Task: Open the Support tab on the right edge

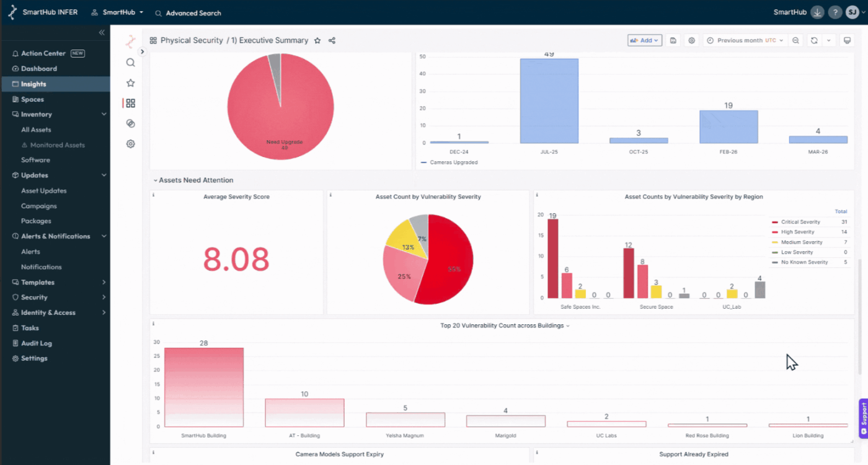Action: (x=863, y=419)
